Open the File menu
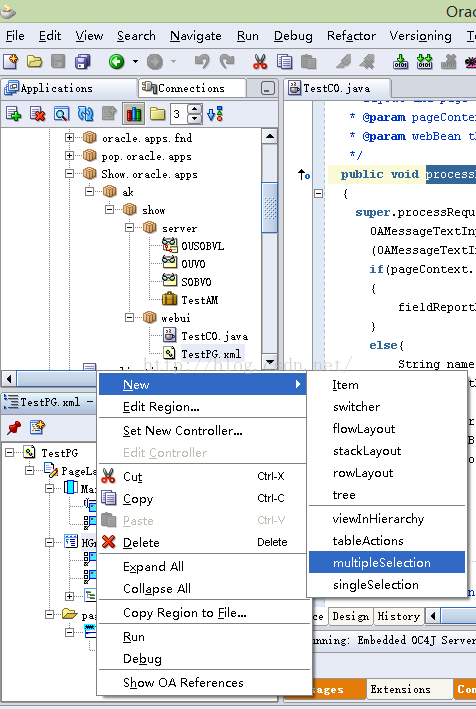This screenshot has height=709, width=476. pos(15,36)
